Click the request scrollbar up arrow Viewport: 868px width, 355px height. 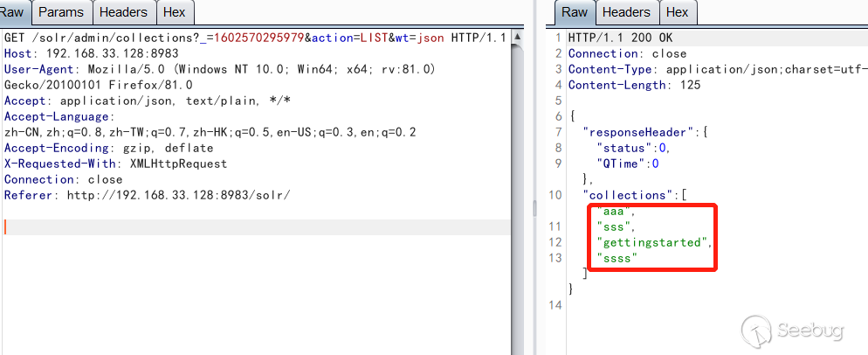[517, 38]
